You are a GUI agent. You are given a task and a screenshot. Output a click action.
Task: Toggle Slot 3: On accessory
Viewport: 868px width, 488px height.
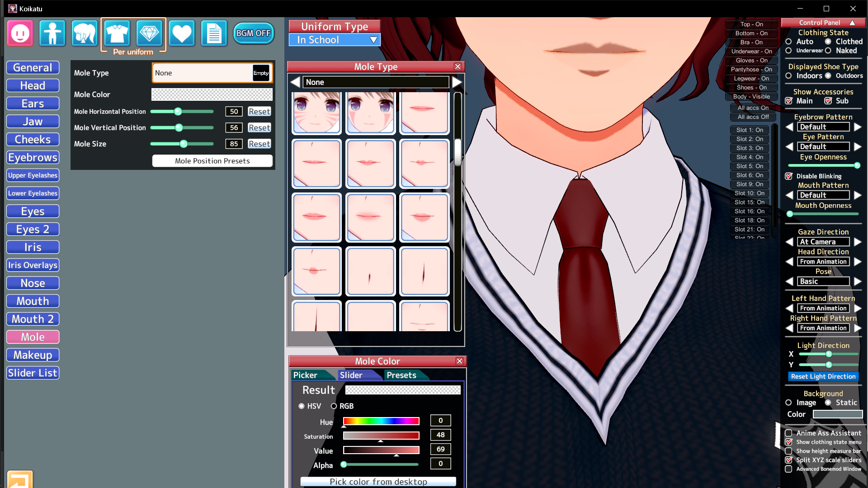coord(750,148)
